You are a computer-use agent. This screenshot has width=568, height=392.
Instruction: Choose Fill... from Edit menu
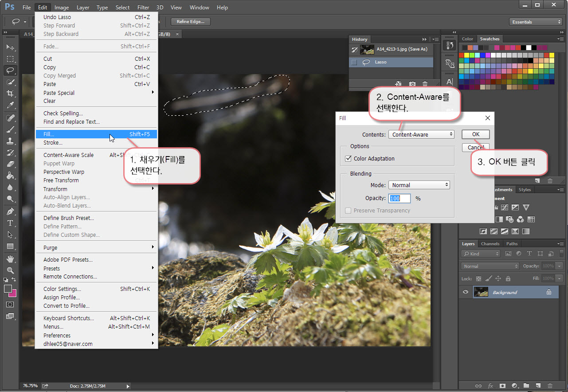point(96,134)
